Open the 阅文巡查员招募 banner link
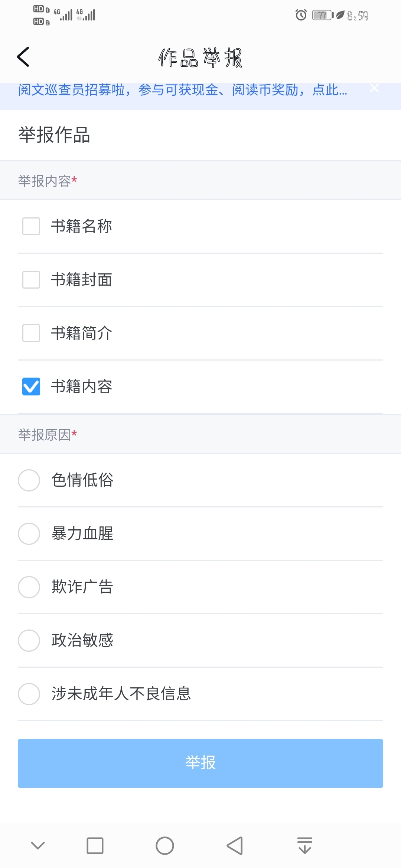 pyautogui.click(x=183, y=90)
